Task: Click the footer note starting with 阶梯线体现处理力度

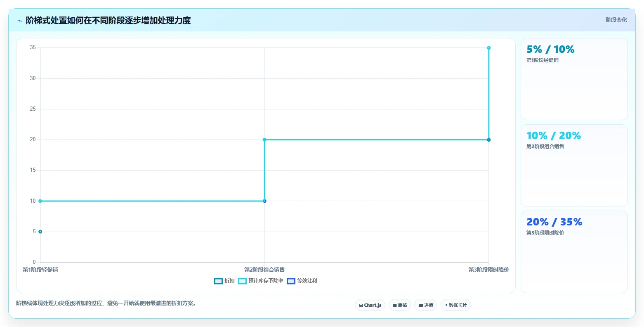Action: tap(107, 303)
